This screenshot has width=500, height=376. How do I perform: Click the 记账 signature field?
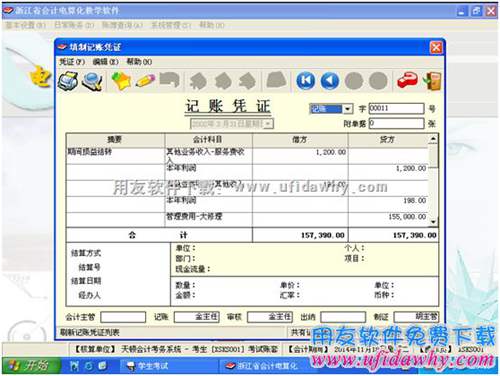(196, 317)
